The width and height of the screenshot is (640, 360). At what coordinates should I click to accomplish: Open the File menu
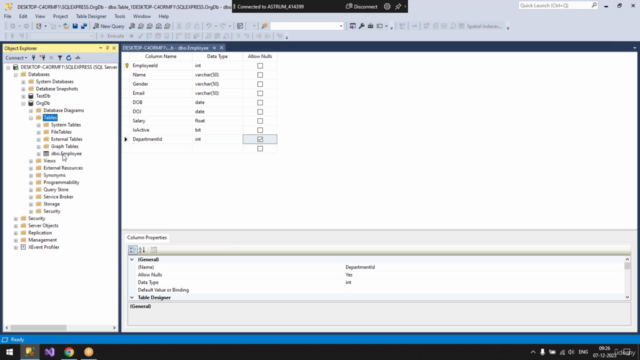click(x=7, y=16)
